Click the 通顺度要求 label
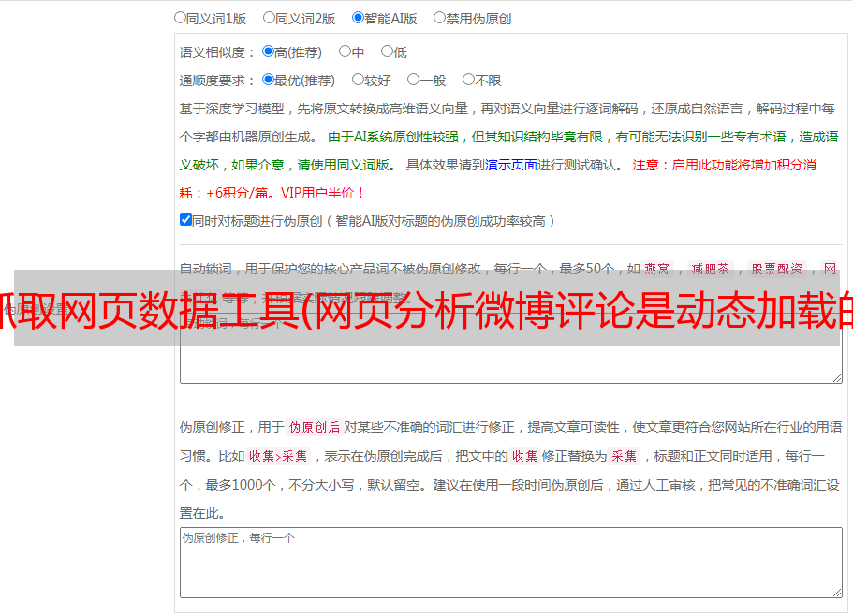 (217, 81)
